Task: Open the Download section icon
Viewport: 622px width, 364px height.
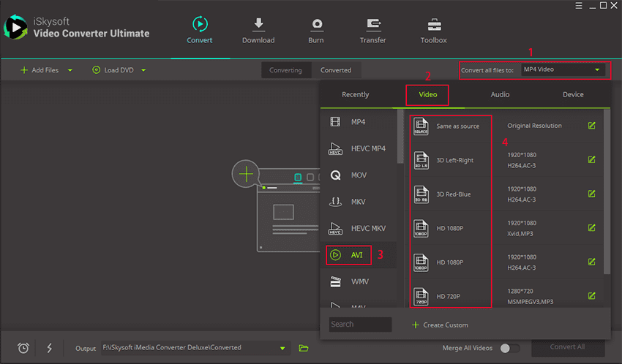Action: (x=258, y=25)
